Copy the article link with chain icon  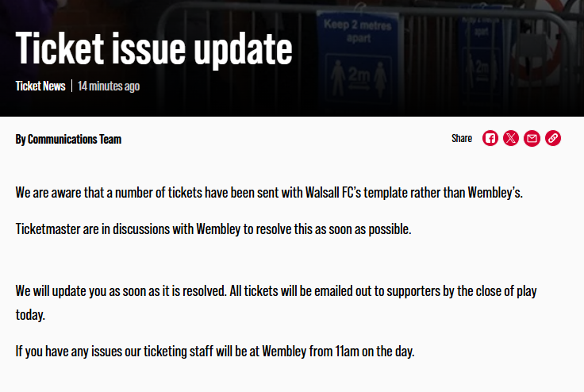tap(553, 138)
